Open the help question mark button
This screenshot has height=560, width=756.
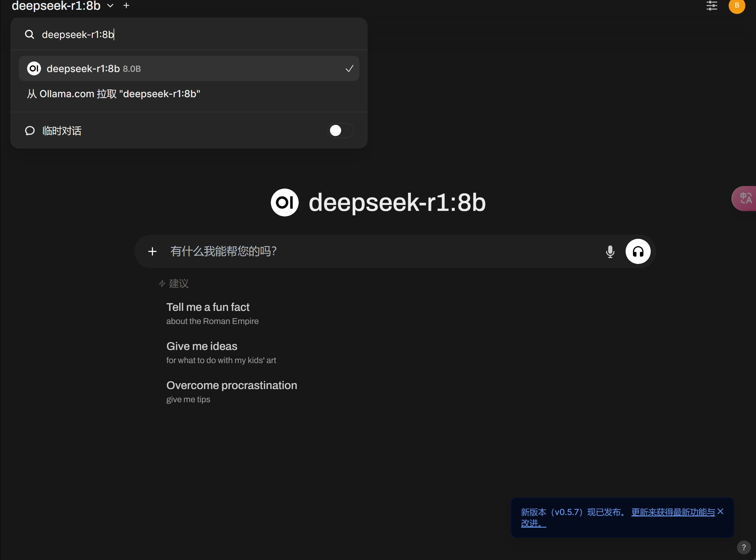(743, 547)
